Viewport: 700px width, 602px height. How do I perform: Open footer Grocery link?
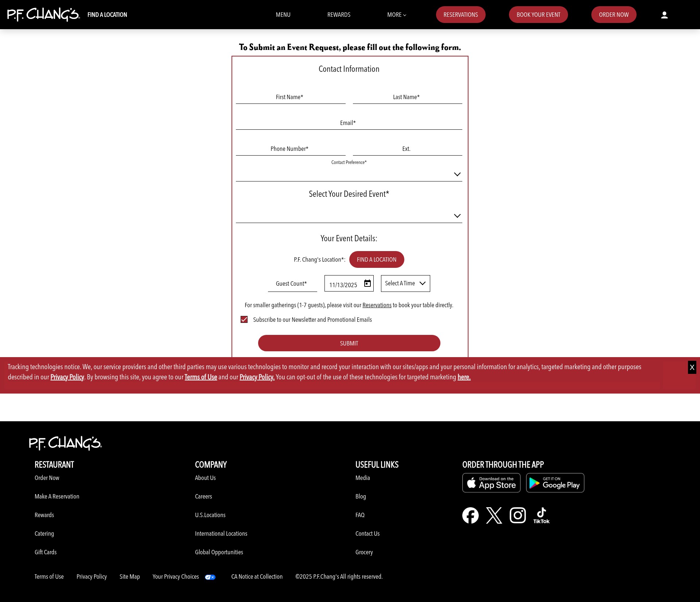click(364, 552)
